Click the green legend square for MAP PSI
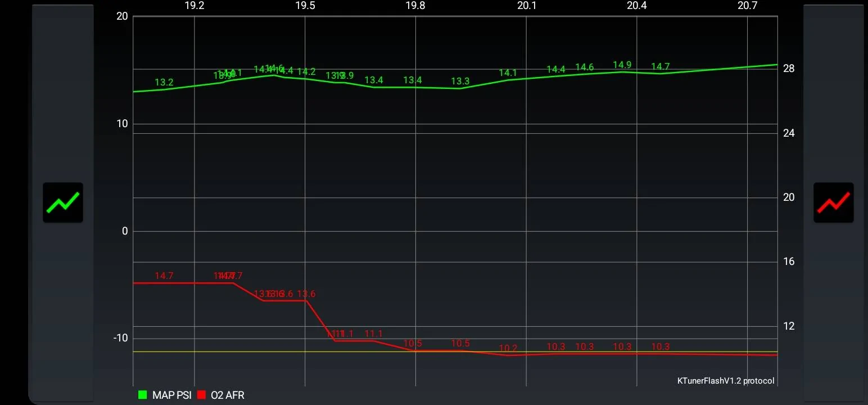 (142, 395)
